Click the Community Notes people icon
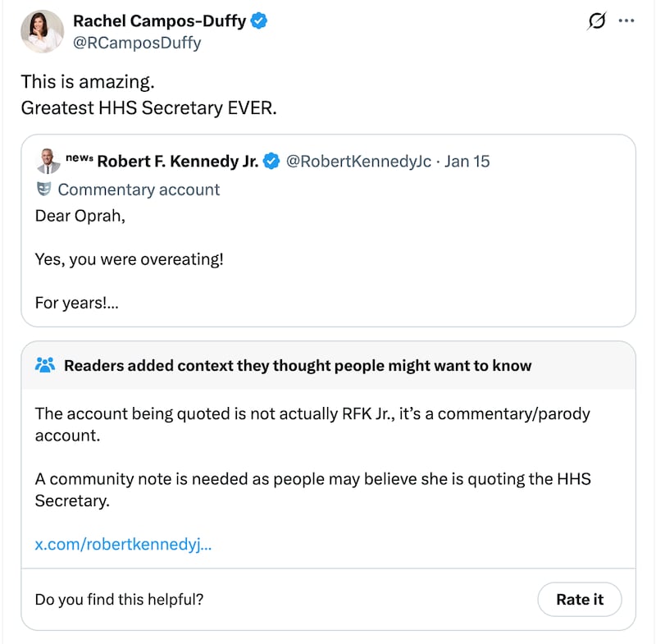This screenshot has width=656, height=644. click(44, 365)
